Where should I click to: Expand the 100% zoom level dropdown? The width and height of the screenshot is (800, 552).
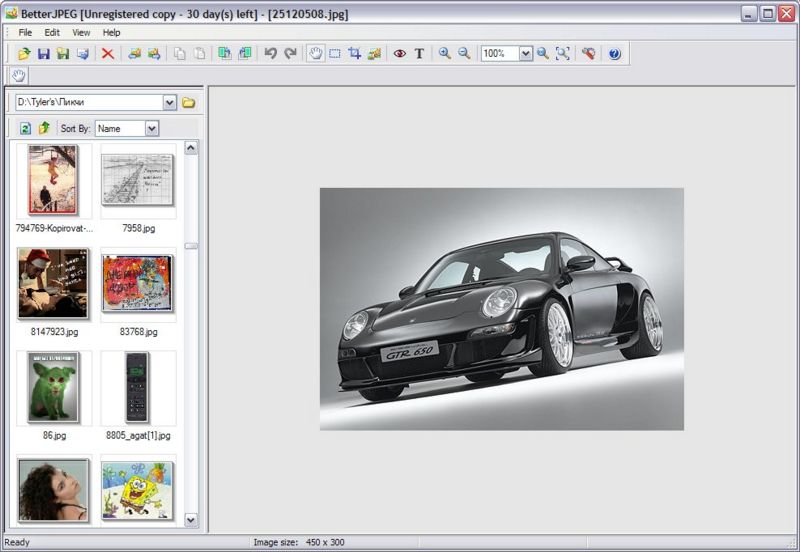526,54
